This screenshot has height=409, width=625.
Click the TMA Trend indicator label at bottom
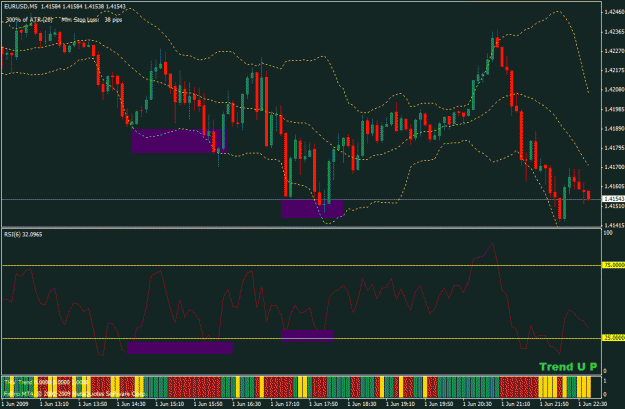click(x=46, y=382)
